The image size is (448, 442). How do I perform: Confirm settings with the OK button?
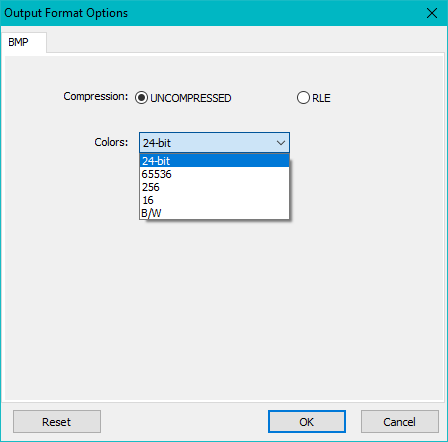pos(307,422)
